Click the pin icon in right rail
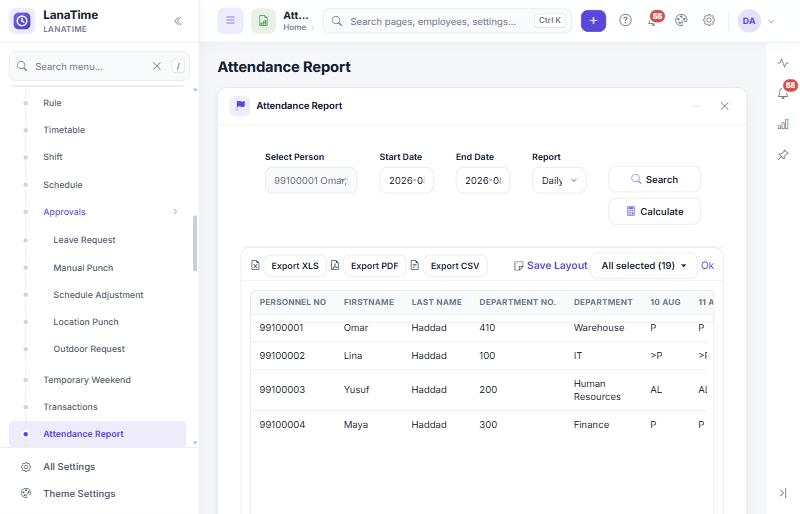Viewport: 800px width, 514px height. (x=783, y=155)
